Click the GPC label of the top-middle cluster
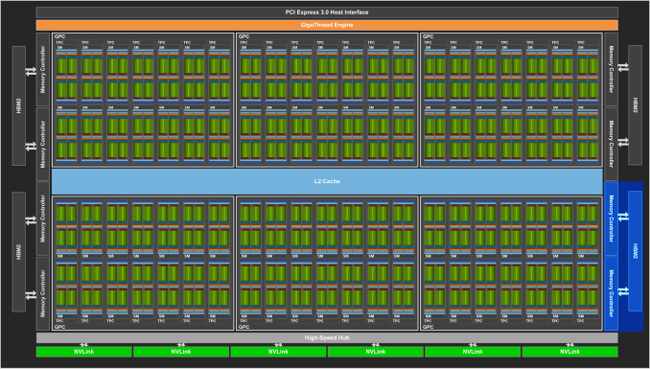Viewport: 650px width, 369px height. [x=243, y=36]
